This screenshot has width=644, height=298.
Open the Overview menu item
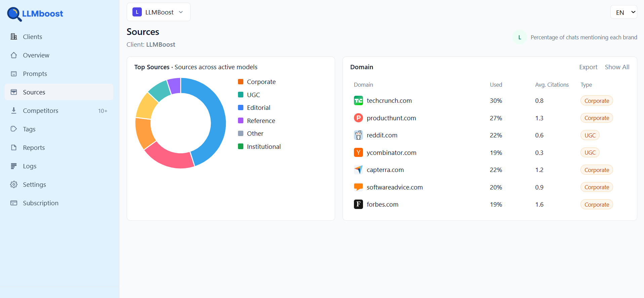click(59, 55)
